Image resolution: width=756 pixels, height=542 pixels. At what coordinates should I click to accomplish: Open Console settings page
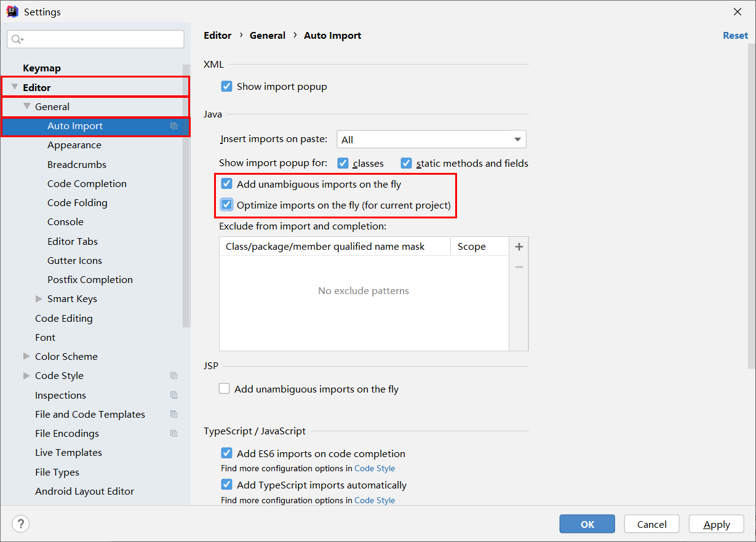click(x=65, y=221)
